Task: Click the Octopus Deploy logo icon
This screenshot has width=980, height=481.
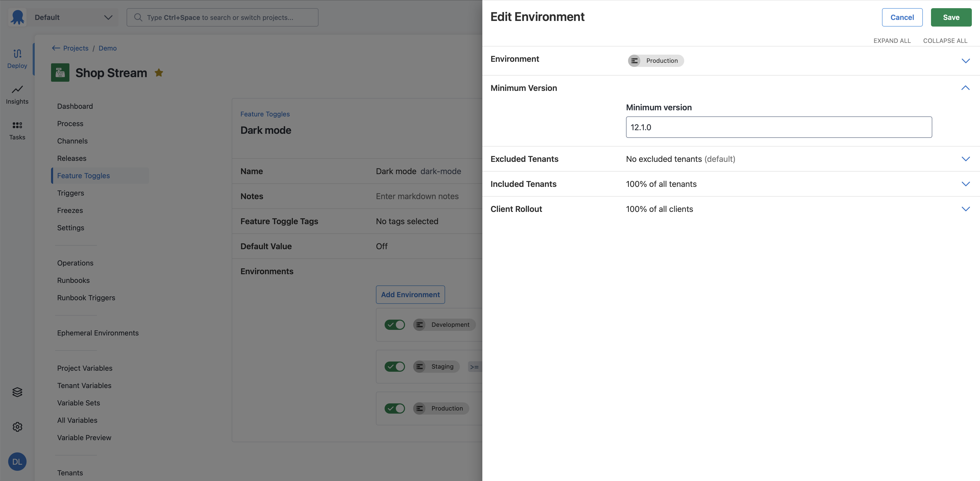Action: [17, 17]
